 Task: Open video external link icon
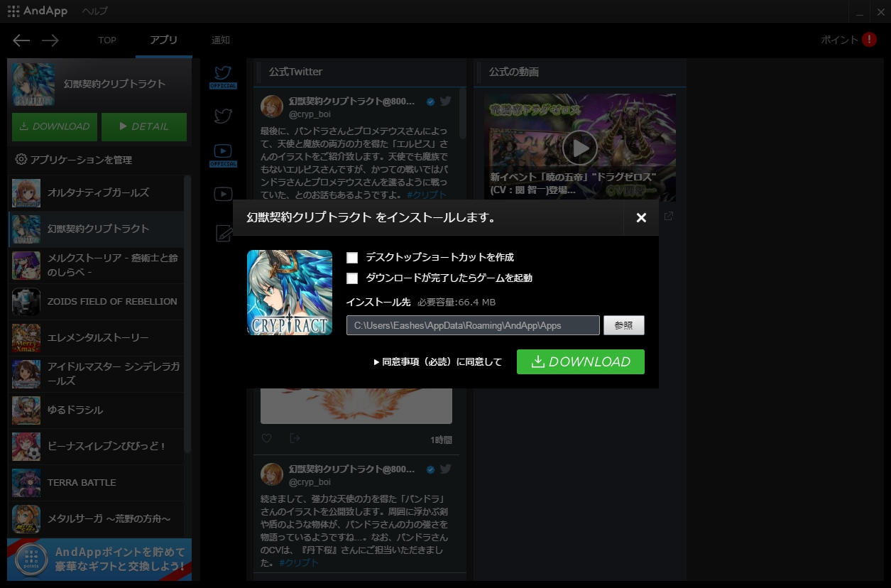point(668,216)
